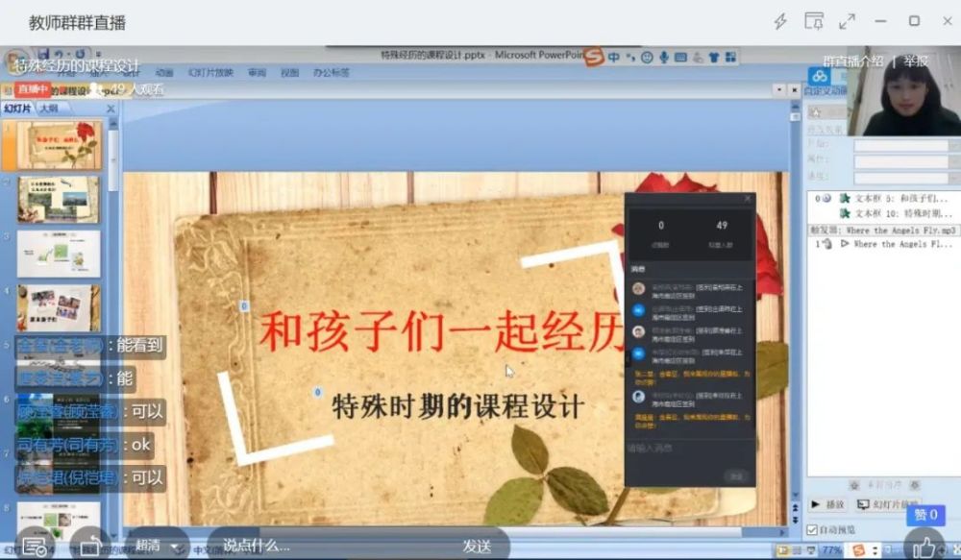Image resolution: width=961 pixels, height=560 pixels.
Task: Click the mouse trigger icon on row 1
Action: [x=826, y=244]
